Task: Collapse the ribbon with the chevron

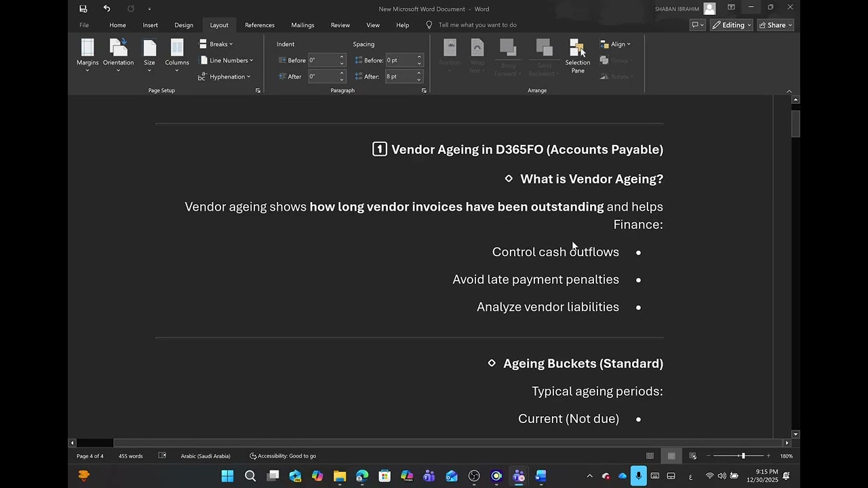Action: 789,91
